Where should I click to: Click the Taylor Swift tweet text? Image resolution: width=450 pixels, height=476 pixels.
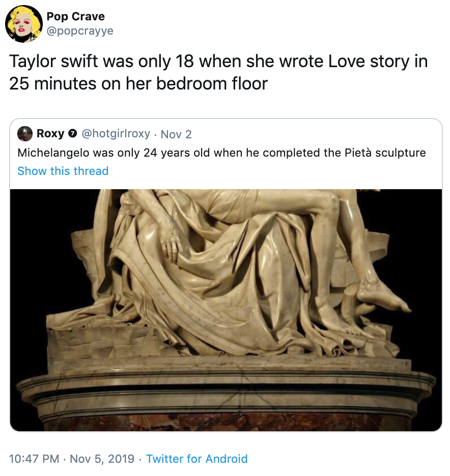point(218,72)
